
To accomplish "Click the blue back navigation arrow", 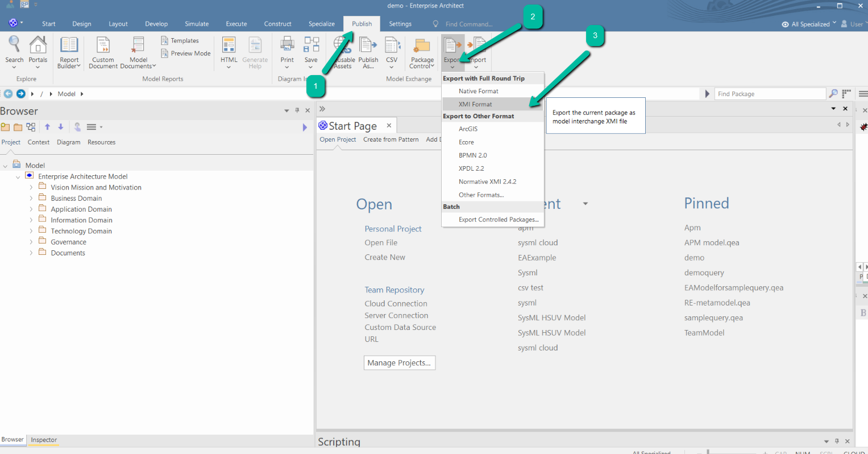I will point(8,94).
